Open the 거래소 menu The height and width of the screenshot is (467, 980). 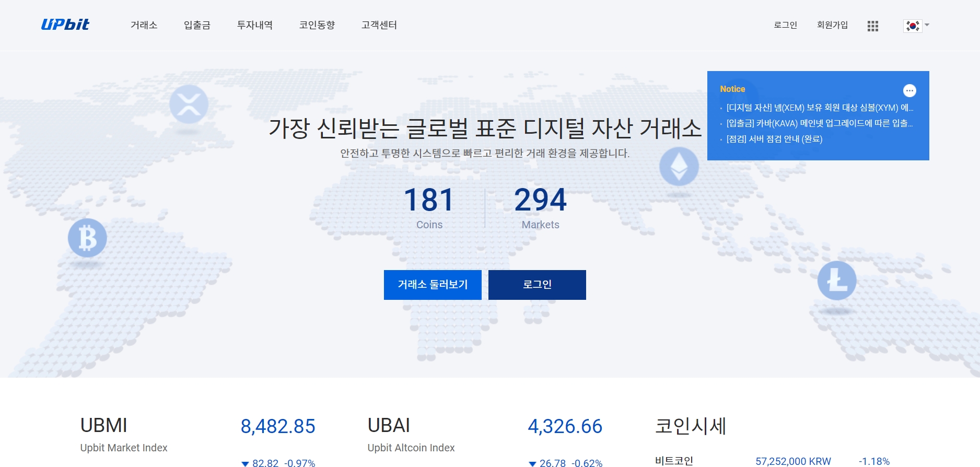coord(144,25)
